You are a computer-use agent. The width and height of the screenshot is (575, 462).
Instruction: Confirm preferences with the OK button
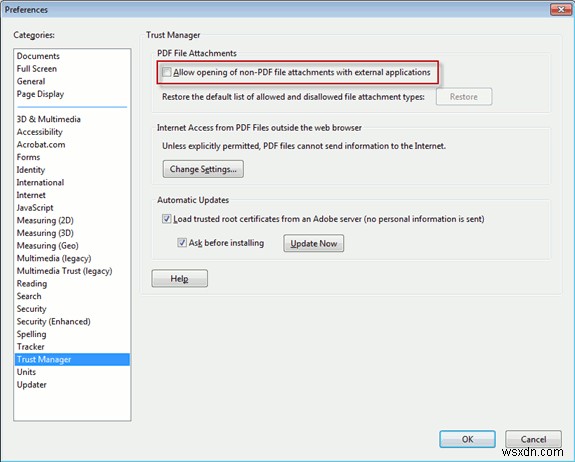point(468,439)
